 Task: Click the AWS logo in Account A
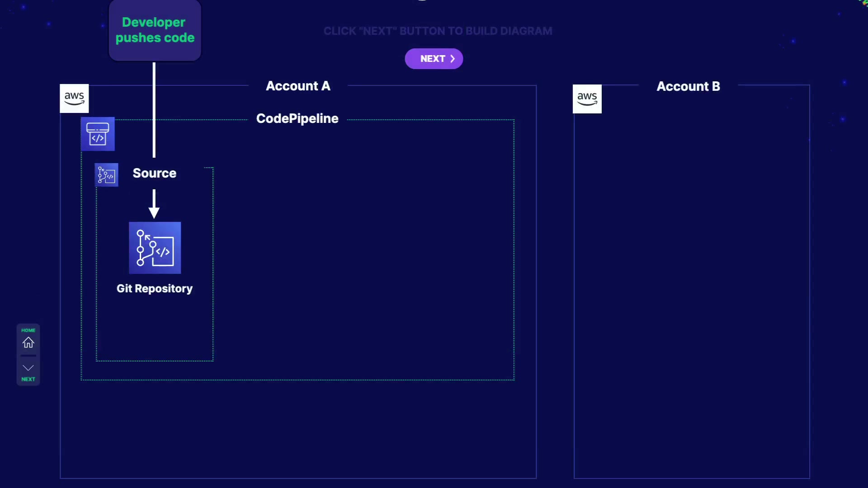pyautogui.click(x=74, y=99)
